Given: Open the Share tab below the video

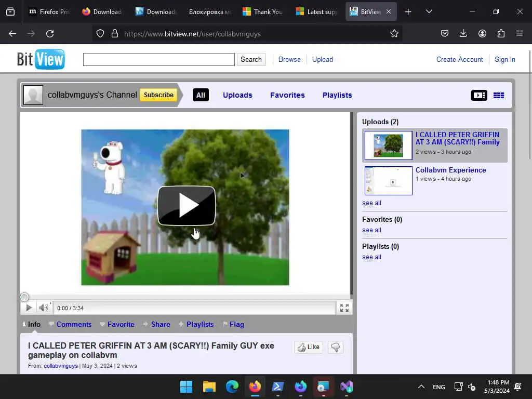Looking at the screenshot, I should point(157,324).
